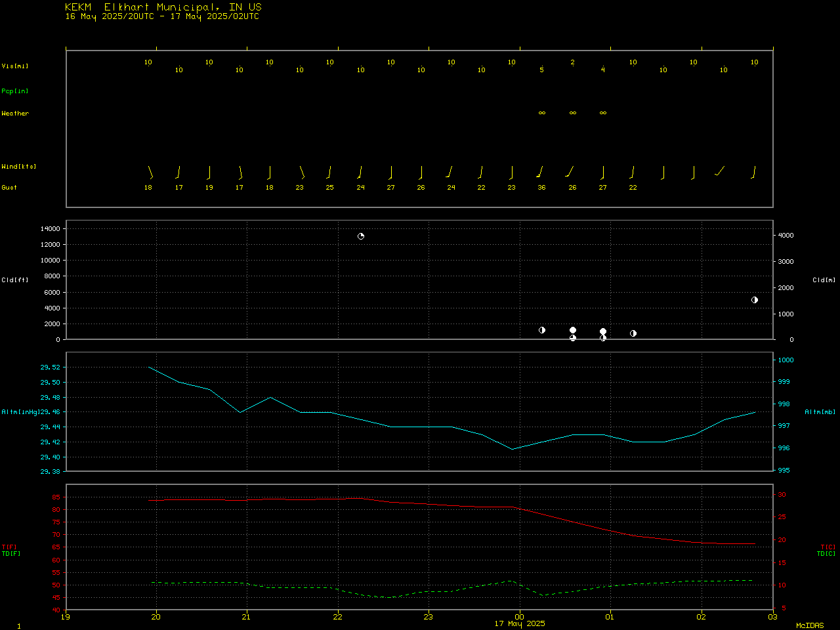This screenshot has height=630, width=840.
Task: Click the 12000 cloud height tick label
Action: [51, 245]
